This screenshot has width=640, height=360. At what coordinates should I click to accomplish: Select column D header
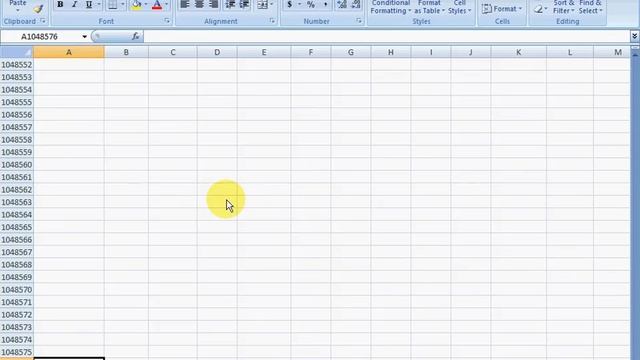(217, 52)
